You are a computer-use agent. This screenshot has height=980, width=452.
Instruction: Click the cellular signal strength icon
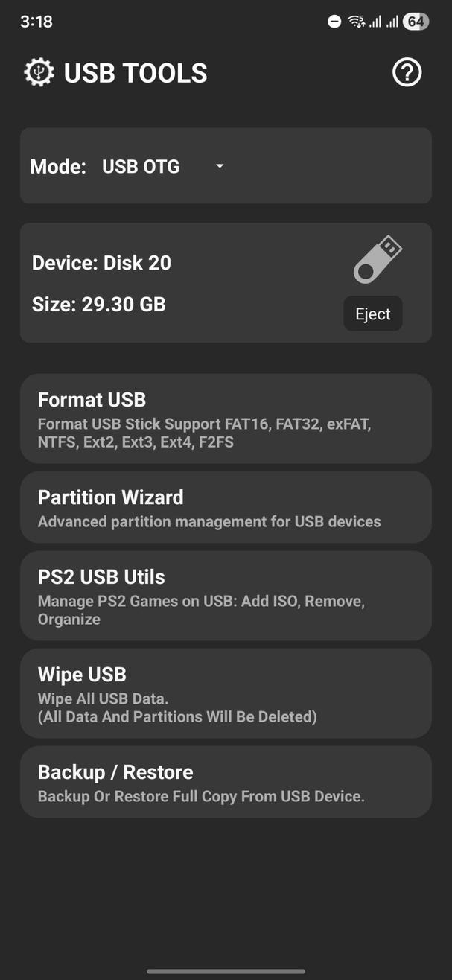pyautogui.click(x=376, y=22)
